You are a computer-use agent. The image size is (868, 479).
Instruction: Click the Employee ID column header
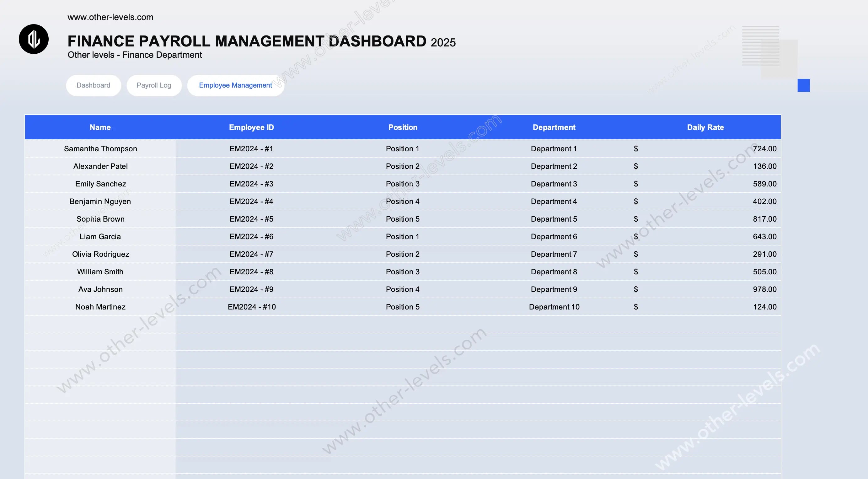[x=251, y=127]
